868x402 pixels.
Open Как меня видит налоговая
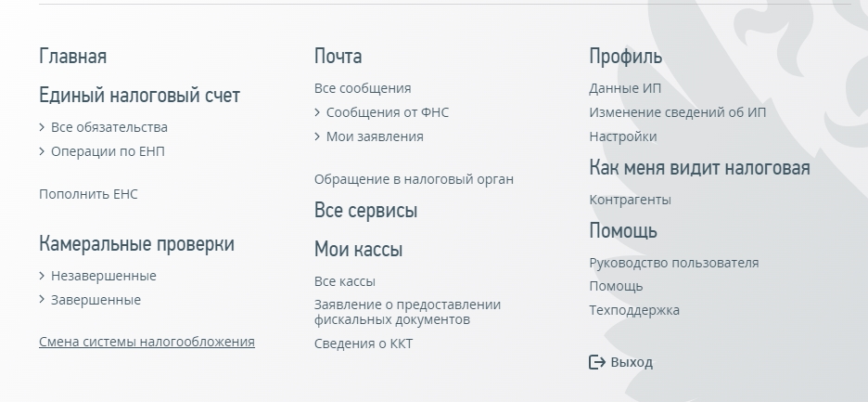pyautogui.click(x=700, y=167)
